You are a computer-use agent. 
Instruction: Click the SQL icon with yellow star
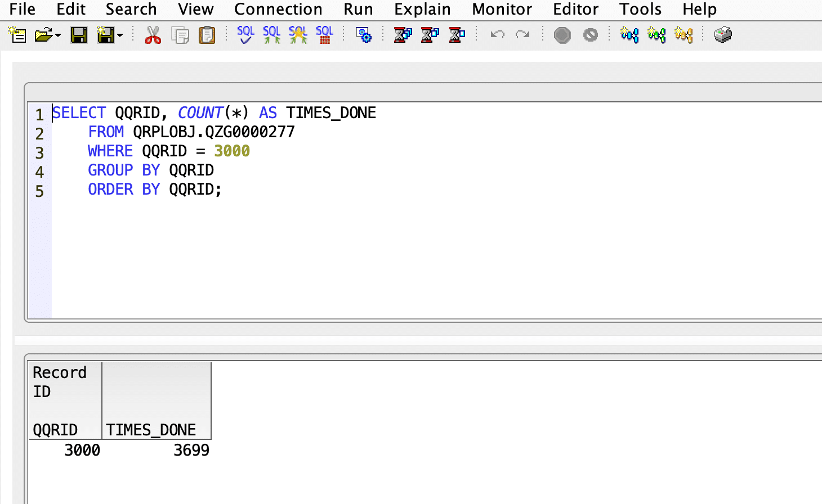pos(298,34)
